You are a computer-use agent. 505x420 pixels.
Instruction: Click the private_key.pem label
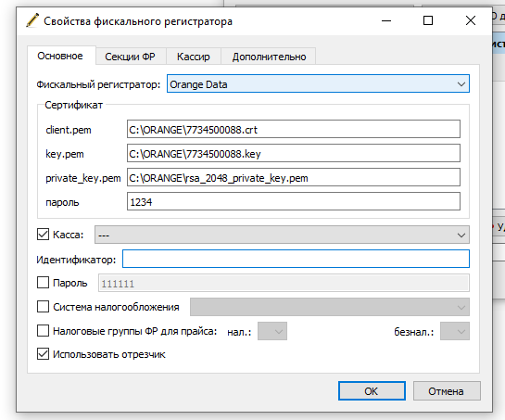pyautogui.click(x=83, y=178)
